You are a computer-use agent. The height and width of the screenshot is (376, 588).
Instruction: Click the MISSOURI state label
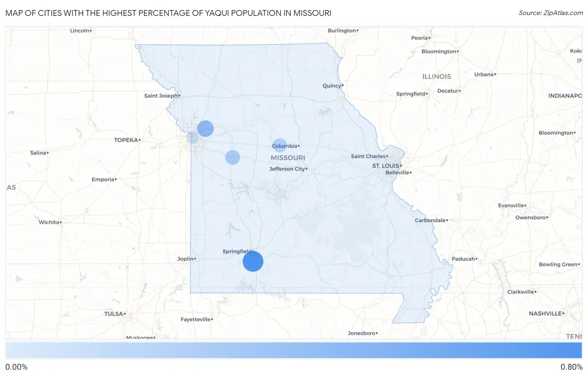tap(288, 158)
